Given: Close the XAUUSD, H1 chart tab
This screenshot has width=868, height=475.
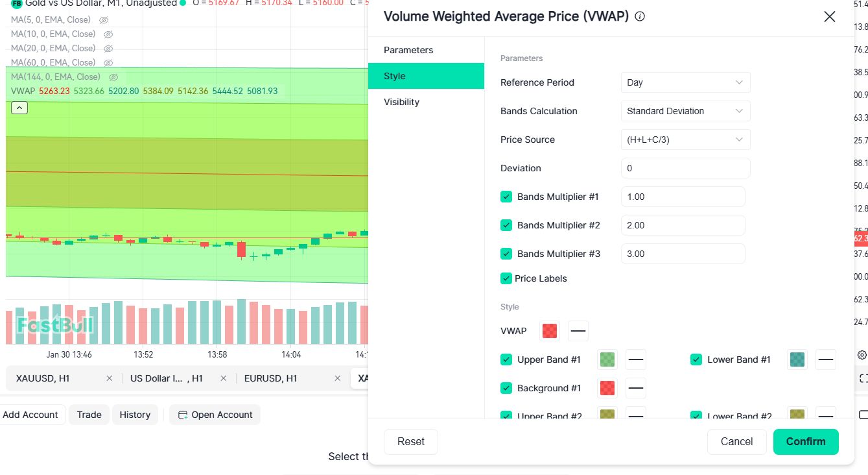Looking at the screenshot, I should pyautogui.click(x=110, y=378).
